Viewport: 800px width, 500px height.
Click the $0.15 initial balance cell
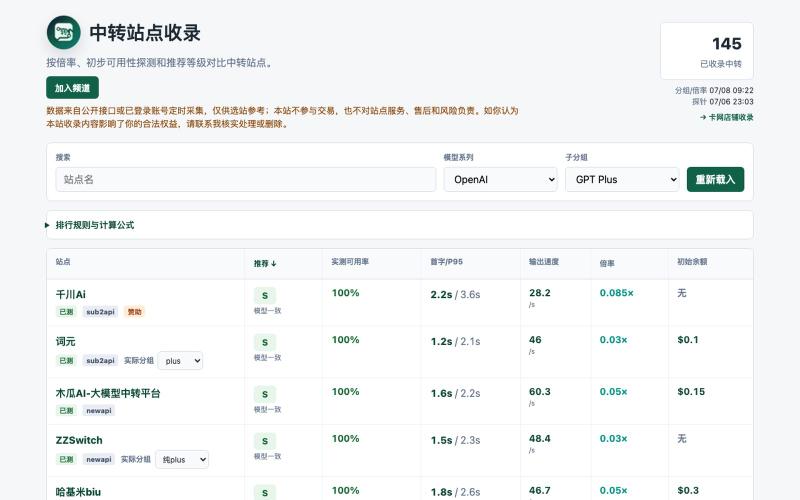click(x=691, y=392)
